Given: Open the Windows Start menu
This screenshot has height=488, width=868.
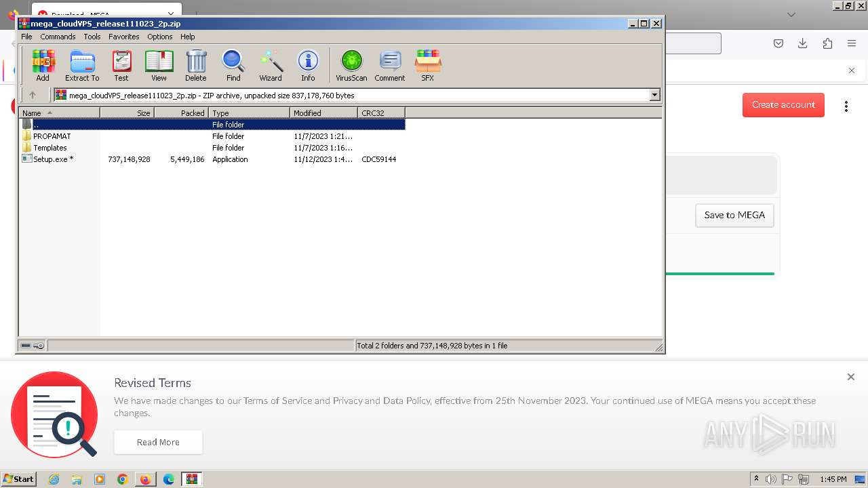Looking at the screenshot, I should pos(19,479).
